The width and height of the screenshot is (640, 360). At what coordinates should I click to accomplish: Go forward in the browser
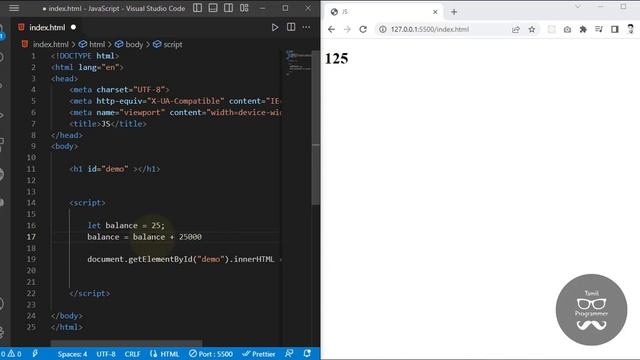click(347, 29)
